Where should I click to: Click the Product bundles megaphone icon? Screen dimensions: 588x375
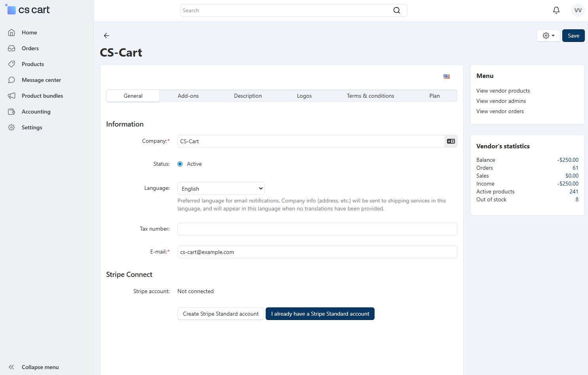(12, 96)
